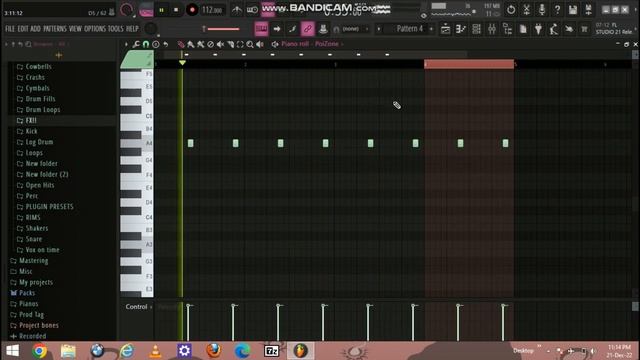The width and height of the screenshot is (640, 360).
Task: Click the scissors audio editor icon
Action: tap(527, 9)
